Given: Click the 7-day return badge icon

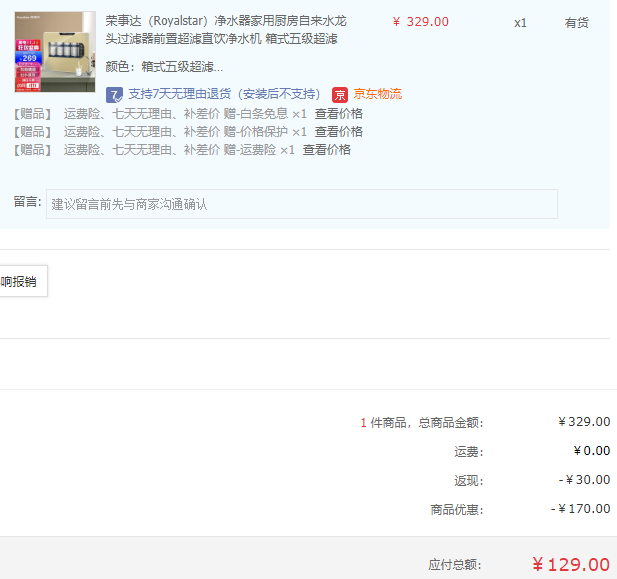Looking at the screenshot, I should 114,94.
